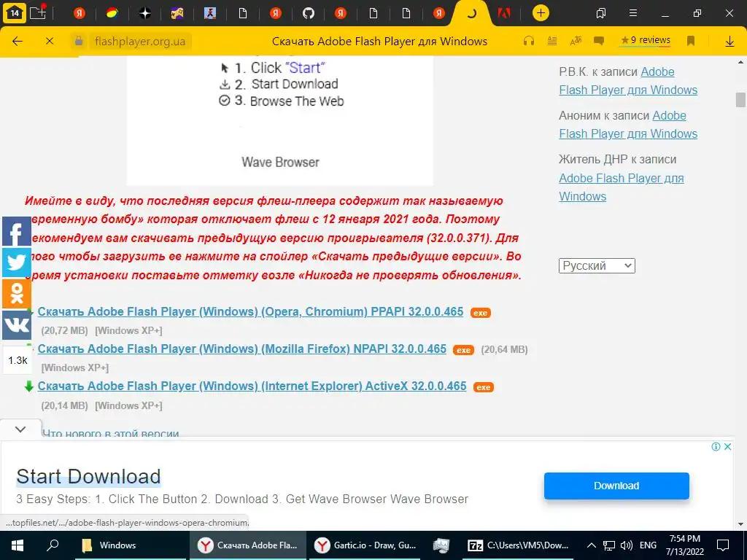Screen dimensions: 747x560
Task: Click the Start Download ad headline
Action: [88, 477]
